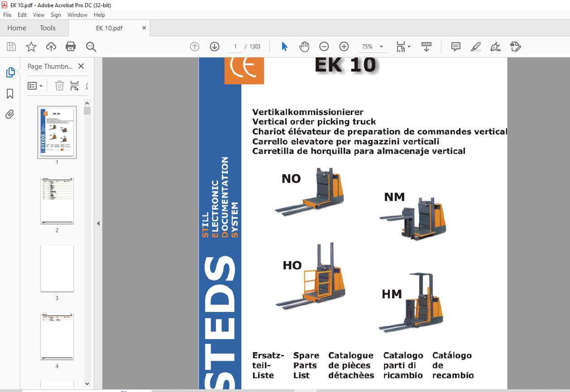Click the thumbnail page layout icon beside trash
Viewport: 570px width, 392px height.
(75, 86)
